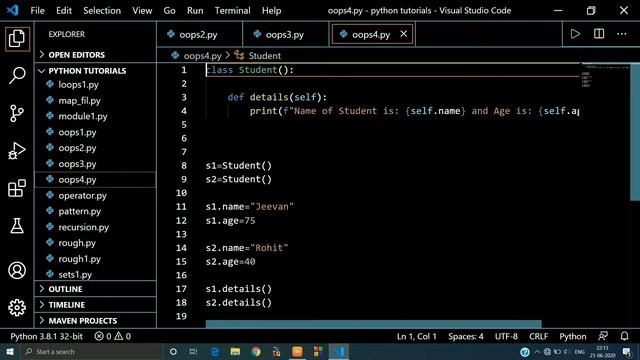
Task: Select Python 3.8.1 32-bit interpreter
Action: click(46, 336)
